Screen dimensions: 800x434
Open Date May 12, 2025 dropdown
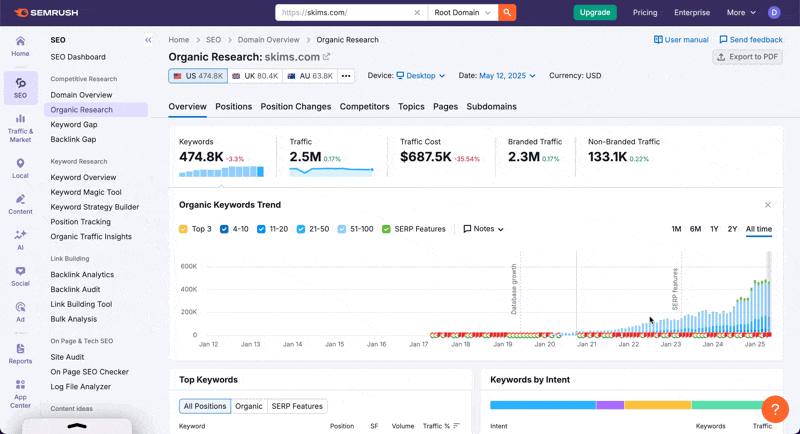click(507, 75)
